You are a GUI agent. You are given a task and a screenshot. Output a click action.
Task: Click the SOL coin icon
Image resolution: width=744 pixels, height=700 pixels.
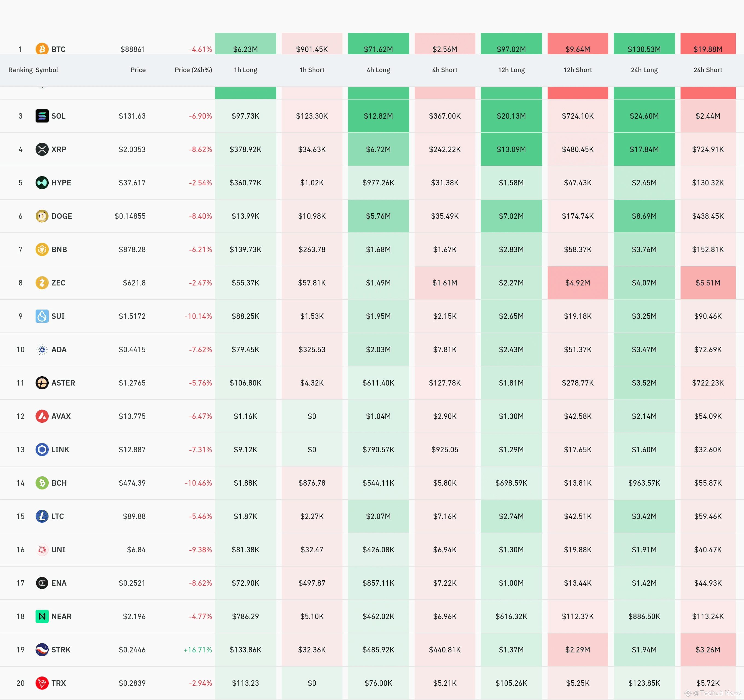42,116
